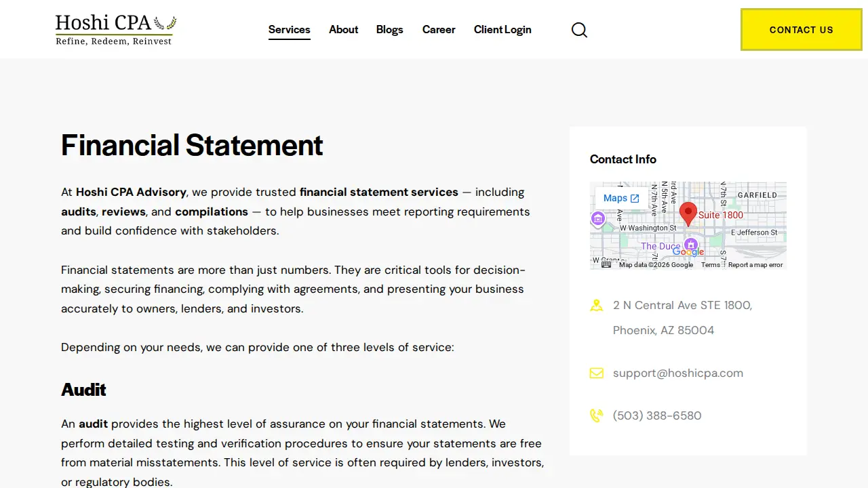Click Report a map error

tap(755, 265)
